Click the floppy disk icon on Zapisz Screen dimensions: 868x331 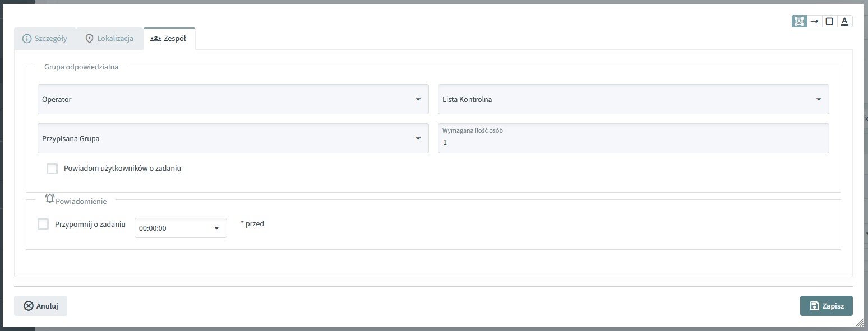814,306
